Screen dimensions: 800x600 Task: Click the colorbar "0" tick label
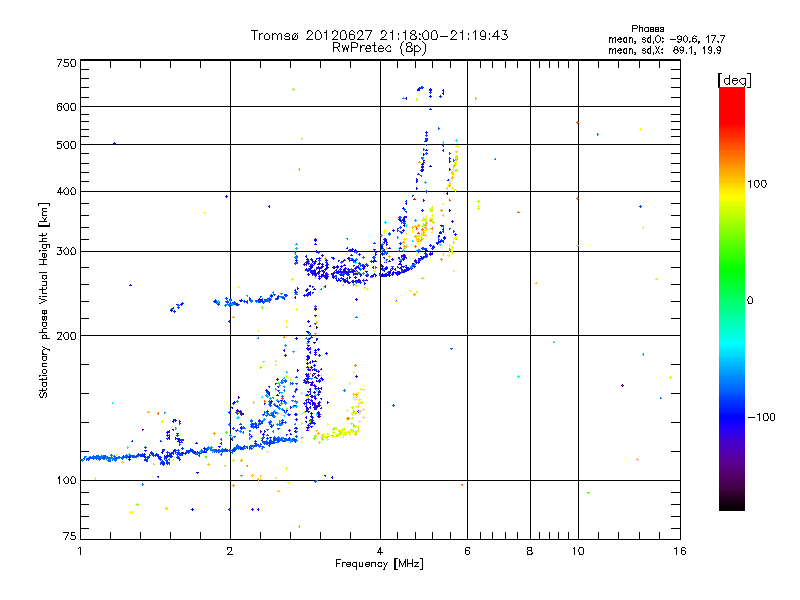750,301
